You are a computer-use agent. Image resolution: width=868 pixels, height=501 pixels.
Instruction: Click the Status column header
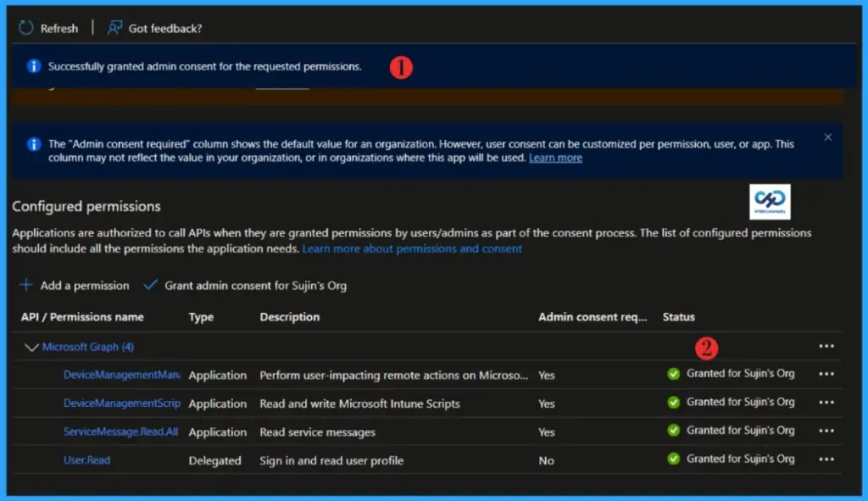pyautogui.click(x=679, y=317)
